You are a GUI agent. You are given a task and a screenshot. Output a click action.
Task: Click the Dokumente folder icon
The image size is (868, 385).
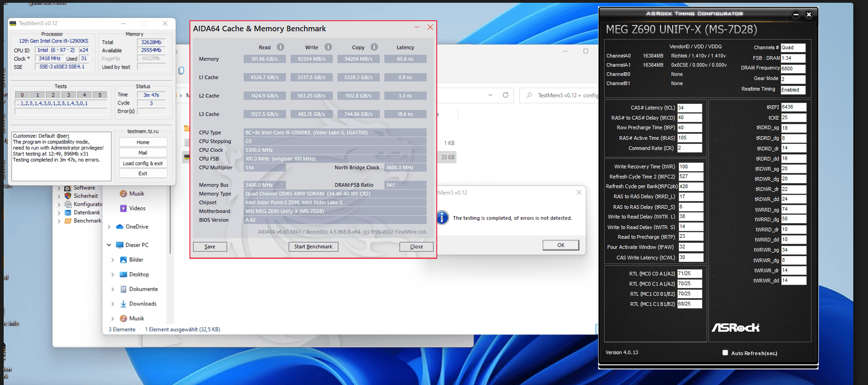(x=123, y=289)
